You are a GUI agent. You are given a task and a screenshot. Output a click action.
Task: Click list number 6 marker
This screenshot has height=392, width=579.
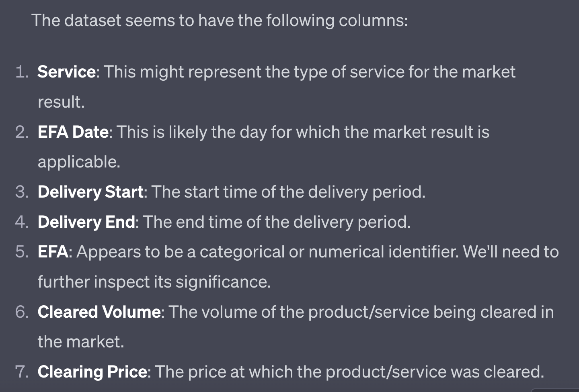tap(22, 312)
